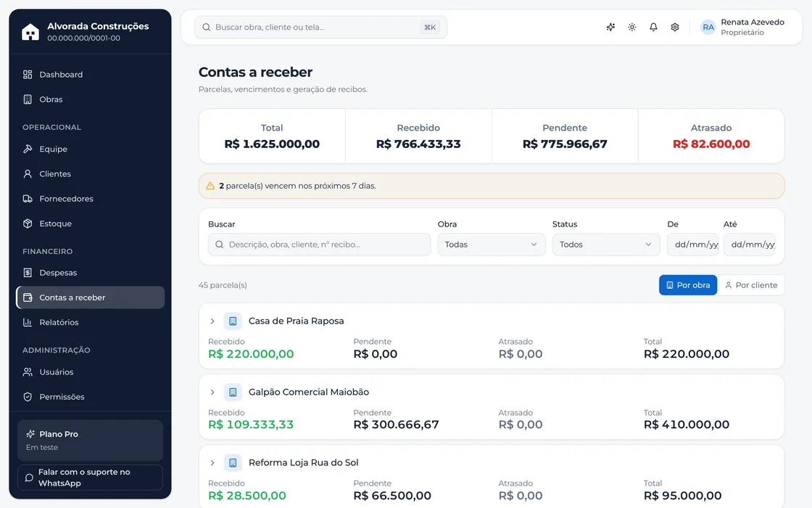This screenshot has width=812, height=508.
Task: Click the Atrasado total R$ 82.600,00
Action: coord(711,144)
